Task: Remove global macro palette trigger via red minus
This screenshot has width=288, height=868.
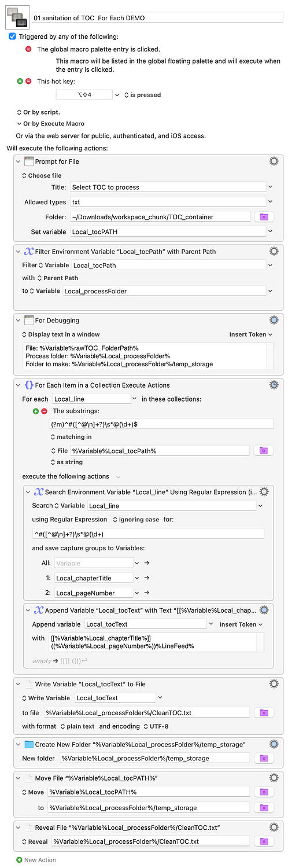Action: pyautogui.click(x=28, y=49)
